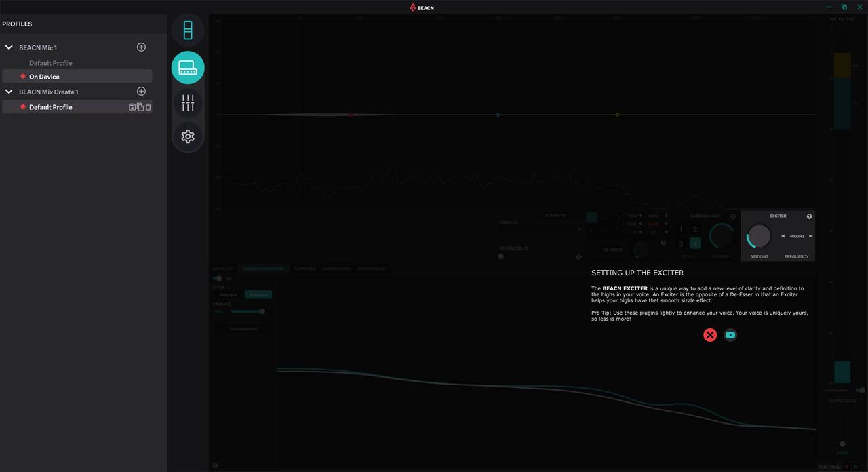Click the blue EQ band point
The height and width of the screenshot is (472, 868).
(x=498, y=115)
